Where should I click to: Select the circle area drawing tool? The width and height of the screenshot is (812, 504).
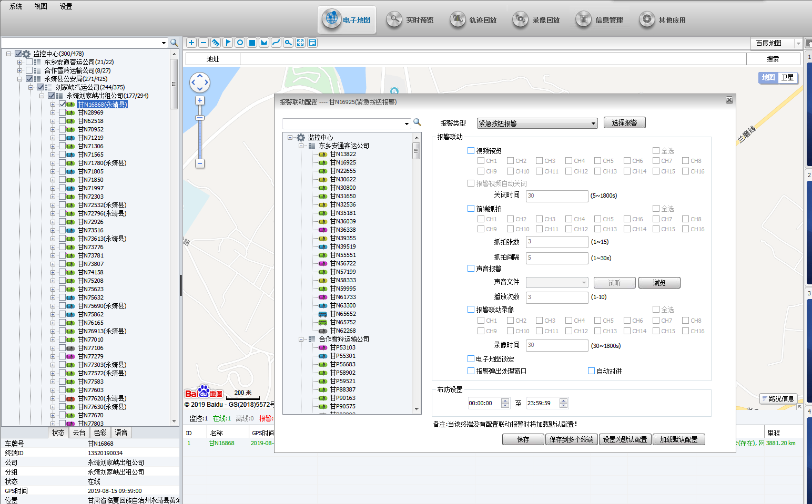click(240, 43)
